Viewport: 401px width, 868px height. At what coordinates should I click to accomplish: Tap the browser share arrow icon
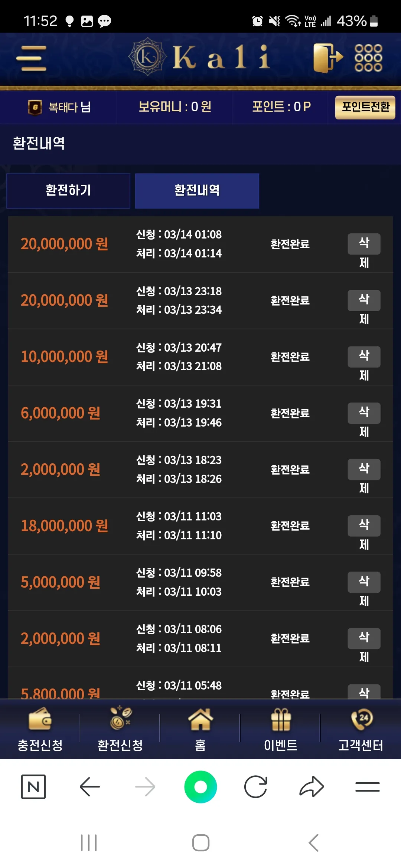click(x=312, y=786)
